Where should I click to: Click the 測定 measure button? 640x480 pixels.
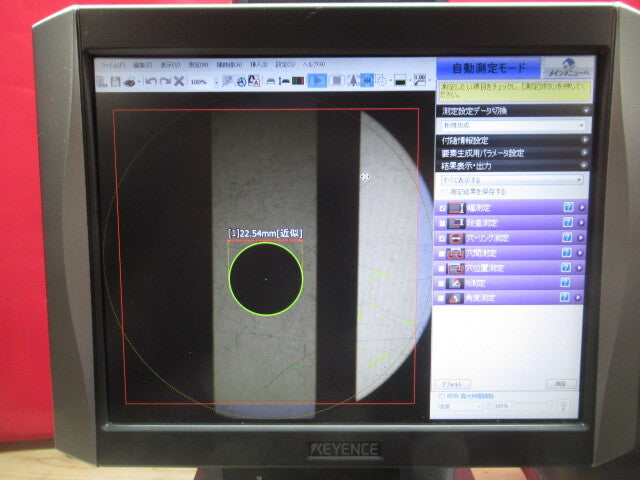(x=561, y=384)
